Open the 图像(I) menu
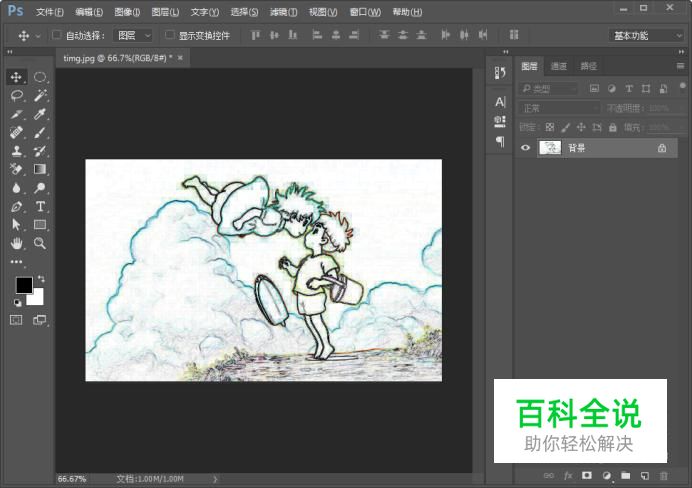Viewport: 692px width, 488px height. coord(127,12)
